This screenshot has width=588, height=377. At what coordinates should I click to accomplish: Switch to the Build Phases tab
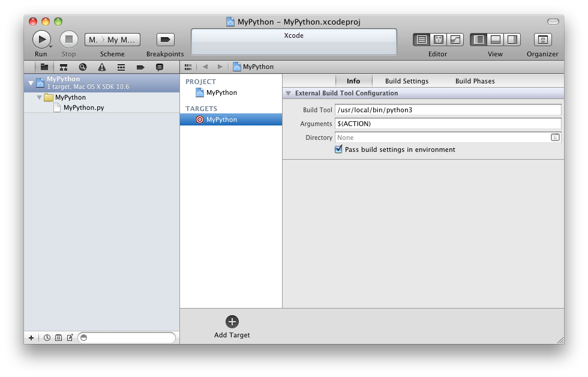[475, 81]
